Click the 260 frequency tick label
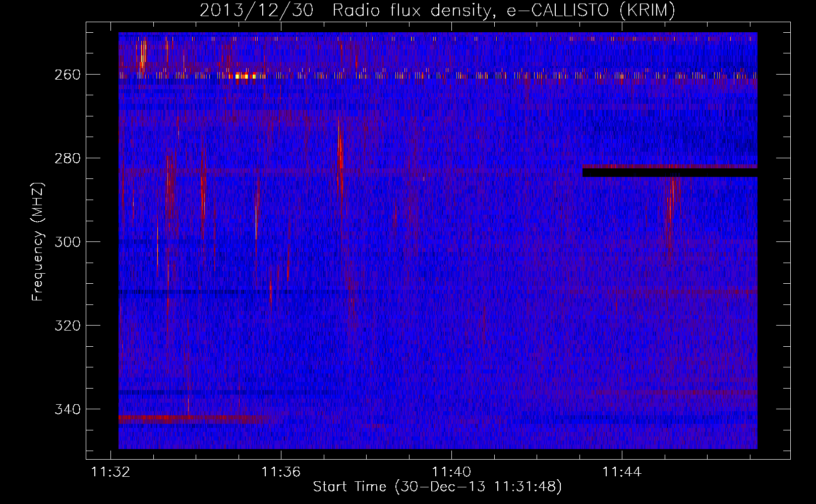 [68, 75]
